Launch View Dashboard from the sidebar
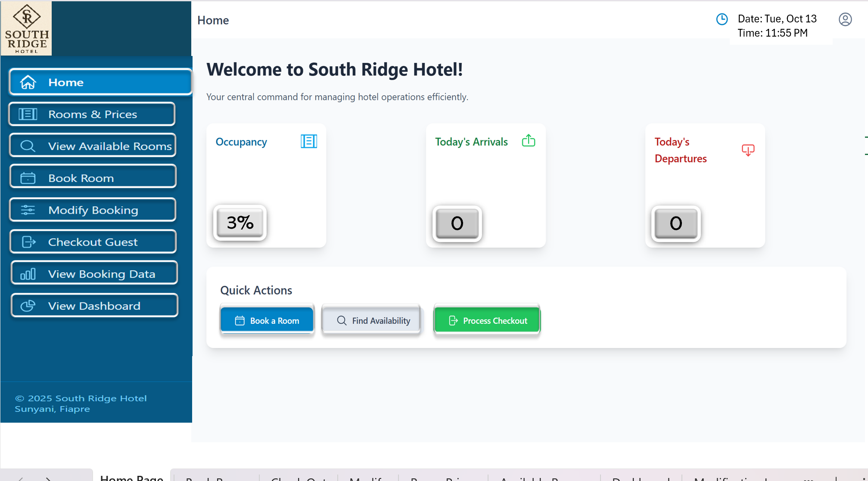This screenshot has height=481, width=868. (94, 305)
